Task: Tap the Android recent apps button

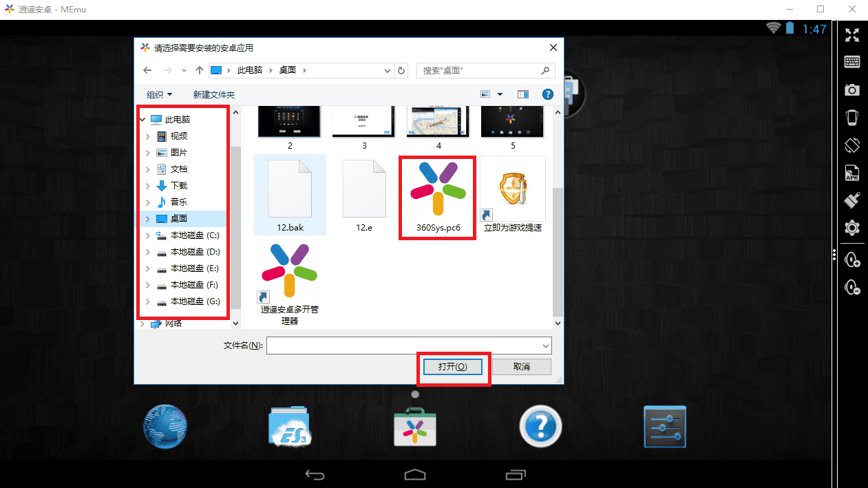Action: [515, 474]
